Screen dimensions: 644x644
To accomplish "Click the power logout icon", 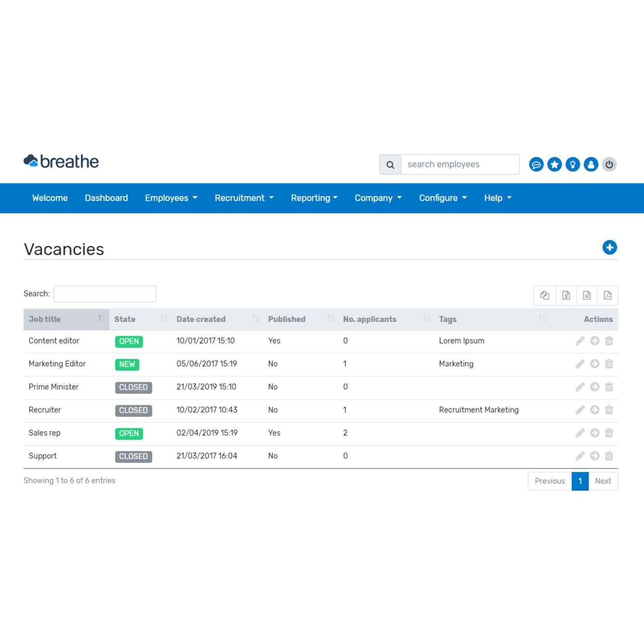I will pyautogui.click(x=609, y=165).
